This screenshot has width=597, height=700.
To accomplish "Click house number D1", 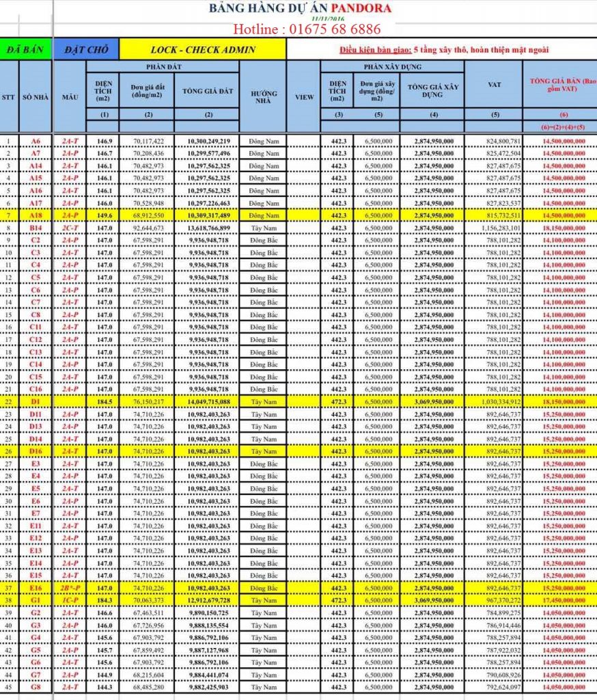I will coord(36,402).
